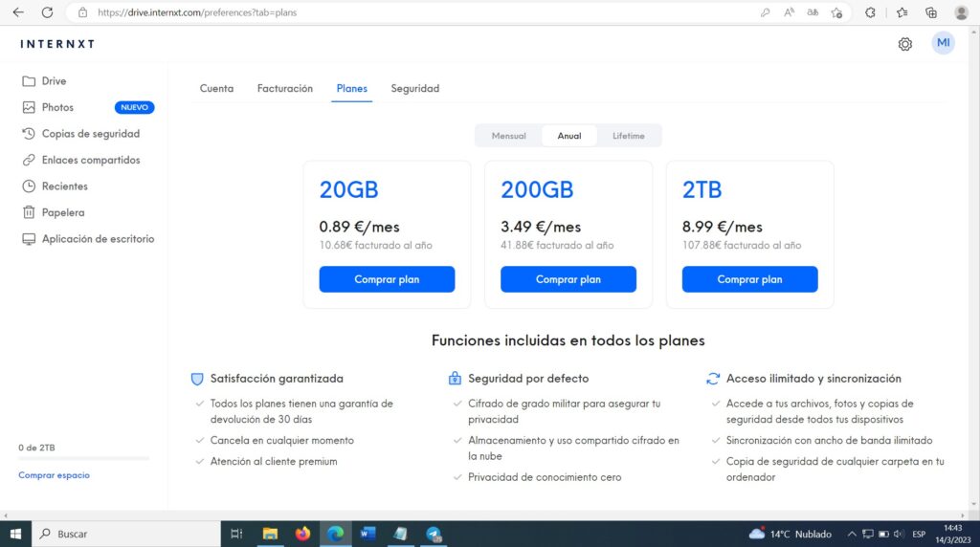Switch to Seguridad tab
The height and width of the screenshot is (547, 980).
click(x=415, y=89)
